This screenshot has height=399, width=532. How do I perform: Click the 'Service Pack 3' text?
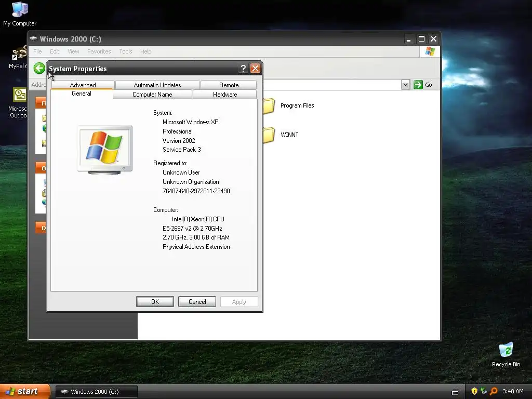pyautogui.click(x=181, y=150)
